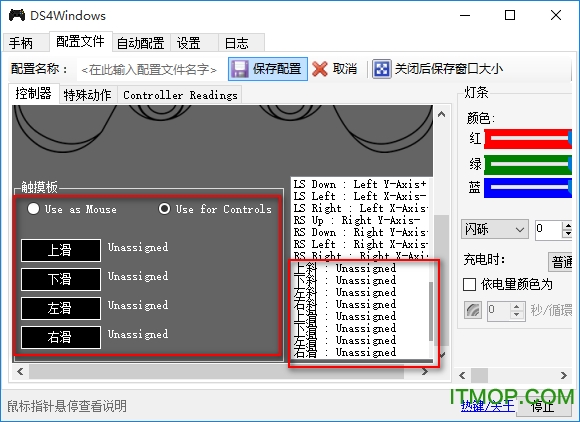Click the 保存配置 button
The width and height of the screenshot is (580, 422).
(268, 69)
